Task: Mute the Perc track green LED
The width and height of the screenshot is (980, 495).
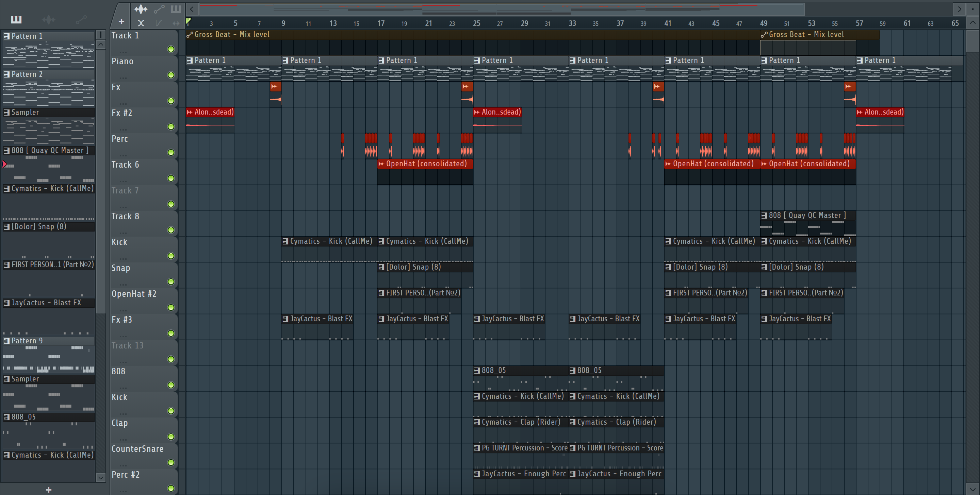Action: pos(171,152)
